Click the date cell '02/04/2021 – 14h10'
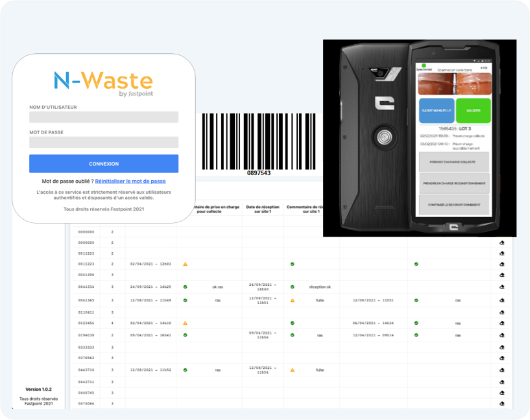Viewport: 530px width, 420px height. coord(151,323)
